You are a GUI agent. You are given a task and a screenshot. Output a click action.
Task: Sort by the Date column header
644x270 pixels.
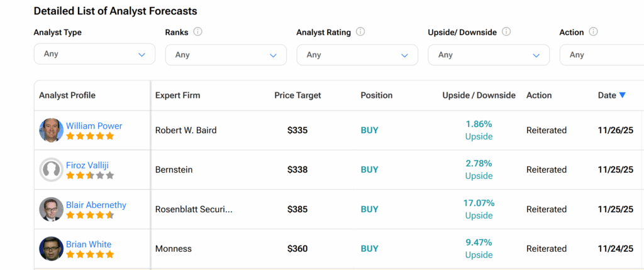tap(607, 95)
